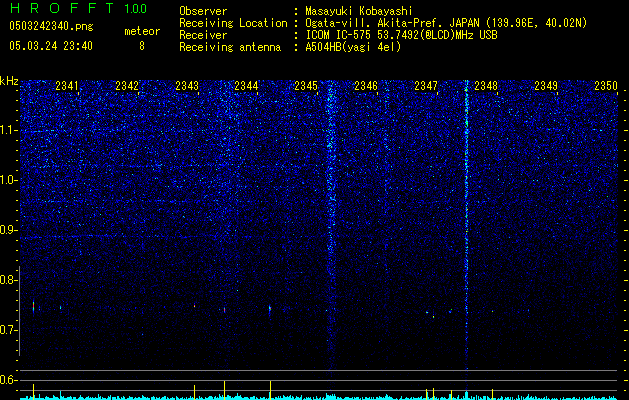Select observer name Masayuki Kobayashi
The image size is (629, 400).
359,11
